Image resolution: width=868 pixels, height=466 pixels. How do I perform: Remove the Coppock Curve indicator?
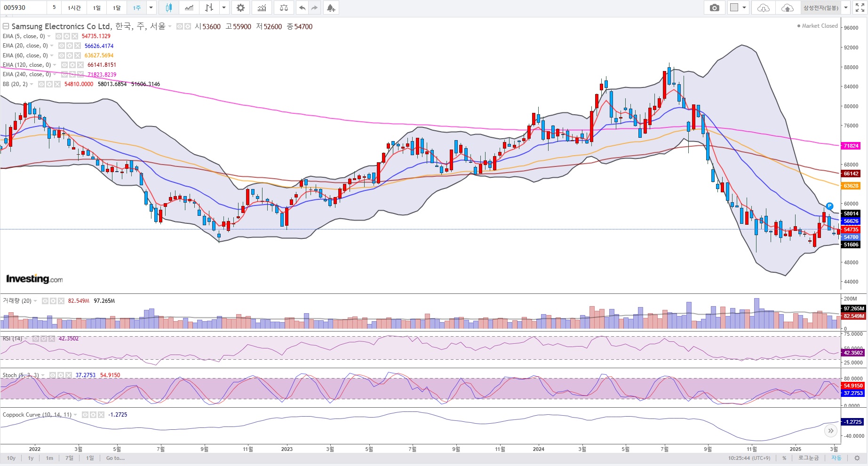[x=101, y=415]
